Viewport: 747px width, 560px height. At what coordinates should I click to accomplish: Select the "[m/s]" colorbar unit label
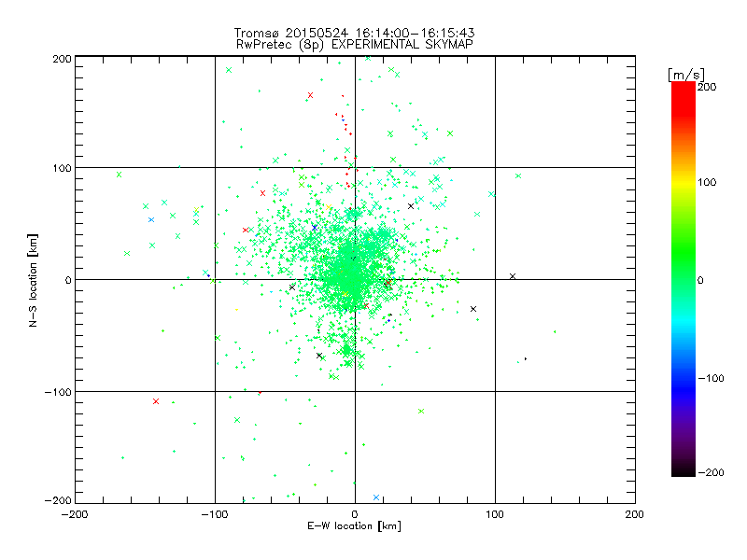pyautogui.click(x=686, y=75)
